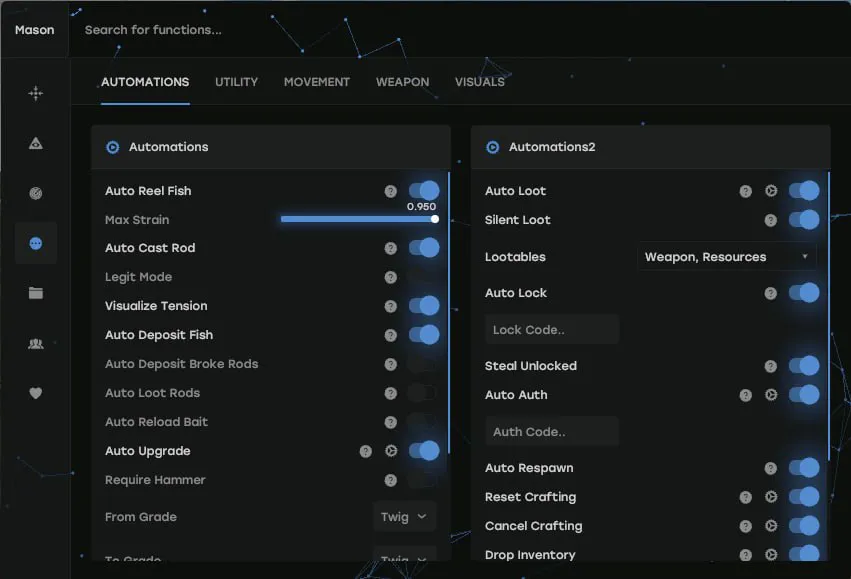Open Cancel Crafting settings gear
851x579 pixels.
point(771,525)
